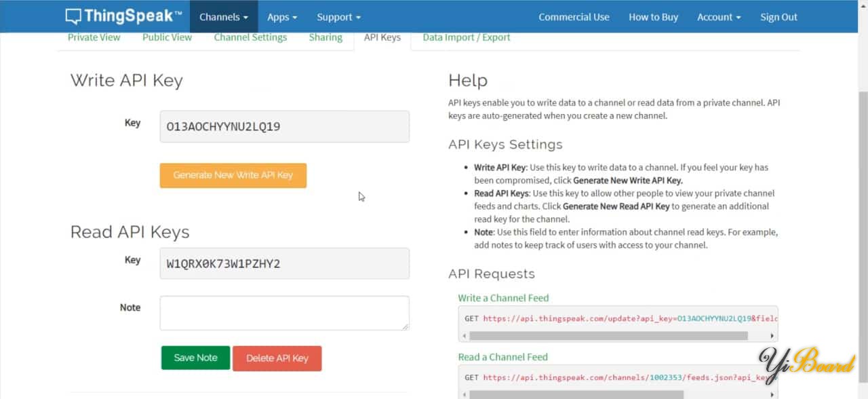The width and height of the screenshot is (868, 399).
Task: Generate a new Write API Key
Action: 233,175
